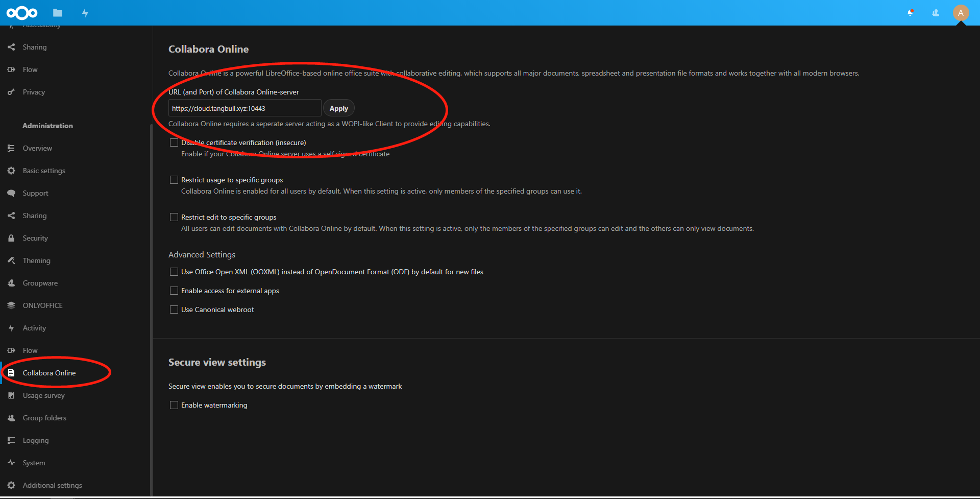
Task: Click the Overview list icon
Action: point(11,148)
